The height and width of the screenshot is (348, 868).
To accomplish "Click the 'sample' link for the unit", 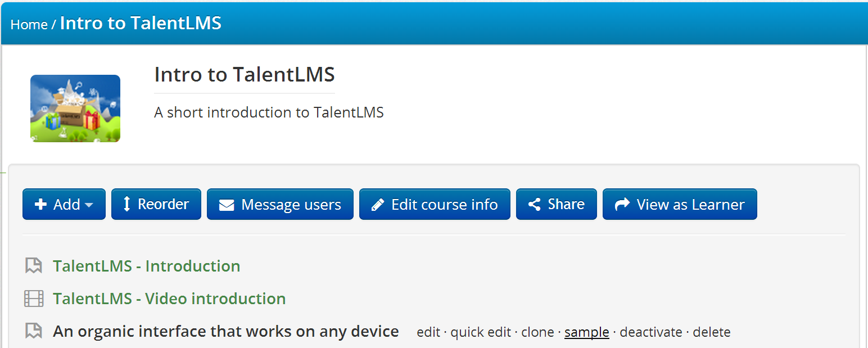I will point(586,332).
